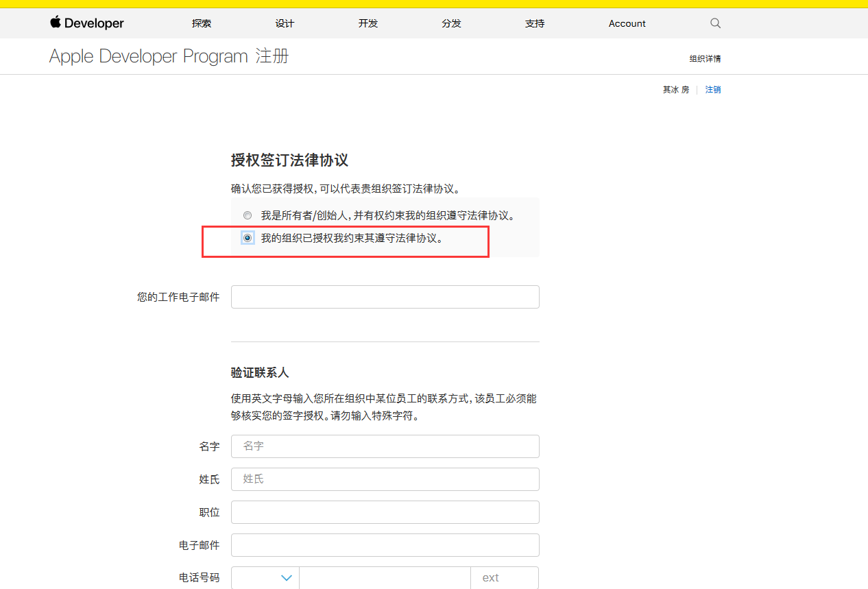Screen dimensions: 868x589
Task: Click the 验证联系人 heading
Action: coord(260,373)
